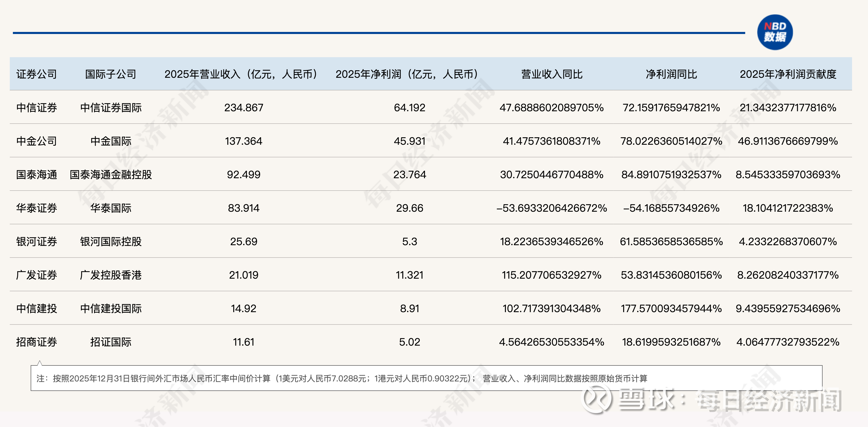
Task: Click the 中金国际 subsidiary cell
Action: 111,141
